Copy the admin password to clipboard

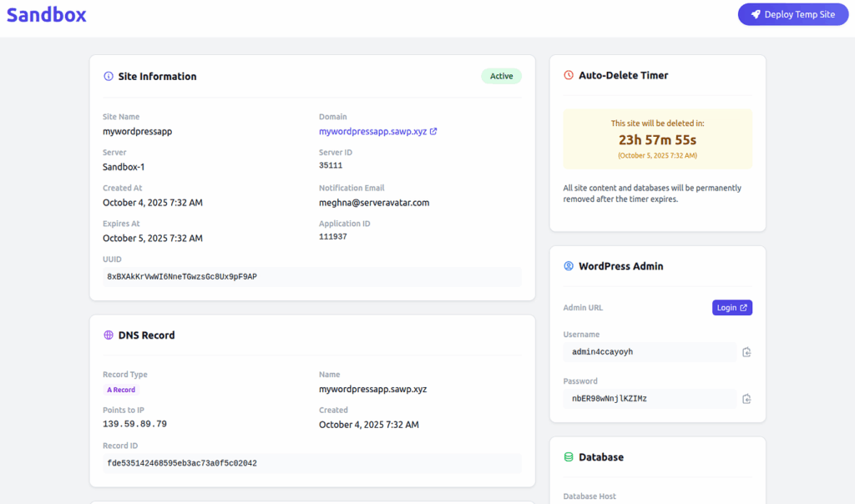tap(746, 399)
